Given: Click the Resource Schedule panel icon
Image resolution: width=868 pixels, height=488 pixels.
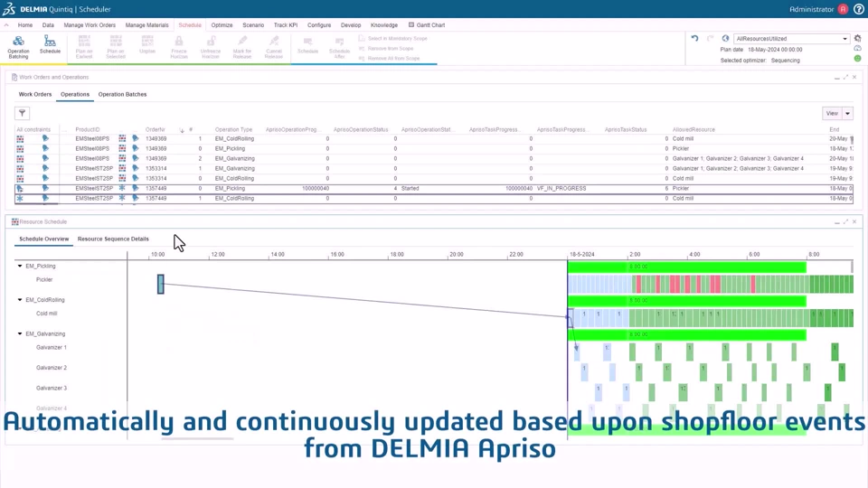Looking at the screenshot, I should pyautogui.click(x=15, y=221).
